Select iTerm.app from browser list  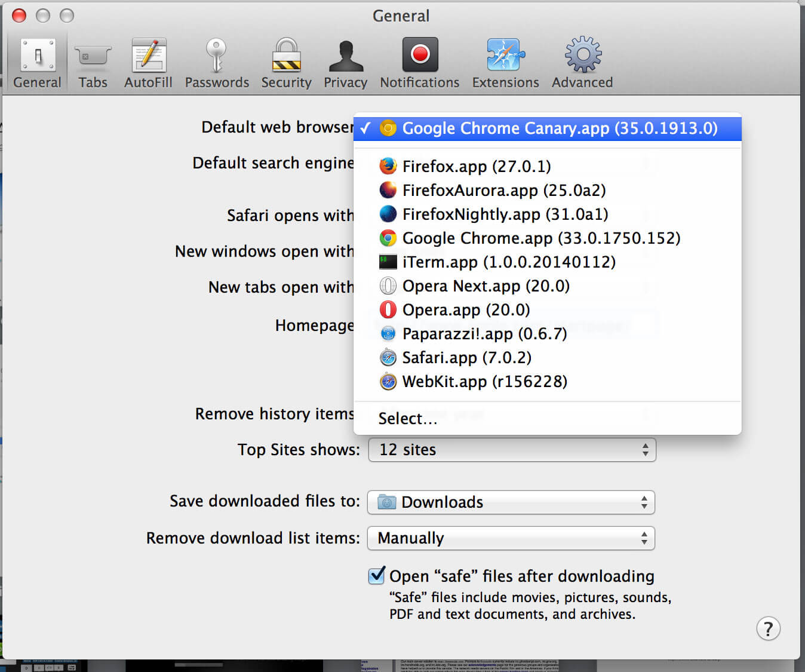click(x=548, y=262)
